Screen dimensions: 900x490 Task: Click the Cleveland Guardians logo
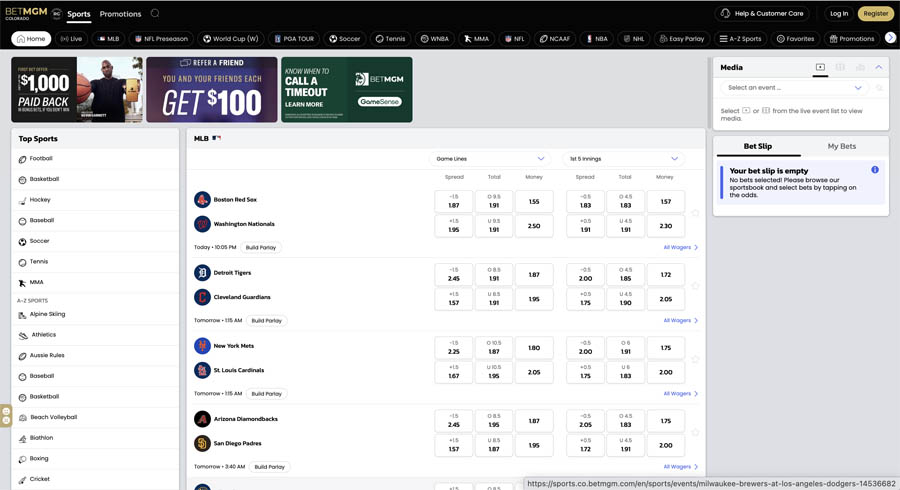(202, 297)
